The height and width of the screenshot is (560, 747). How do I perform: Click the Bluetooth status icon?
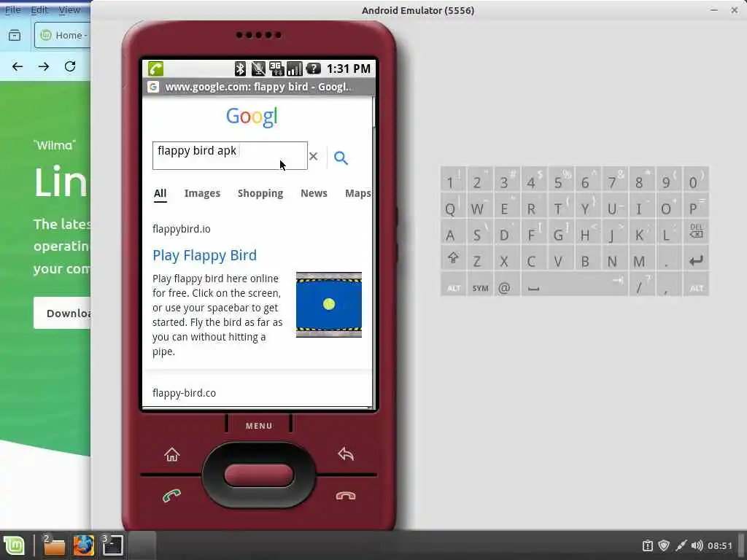[x=240, y=69]
